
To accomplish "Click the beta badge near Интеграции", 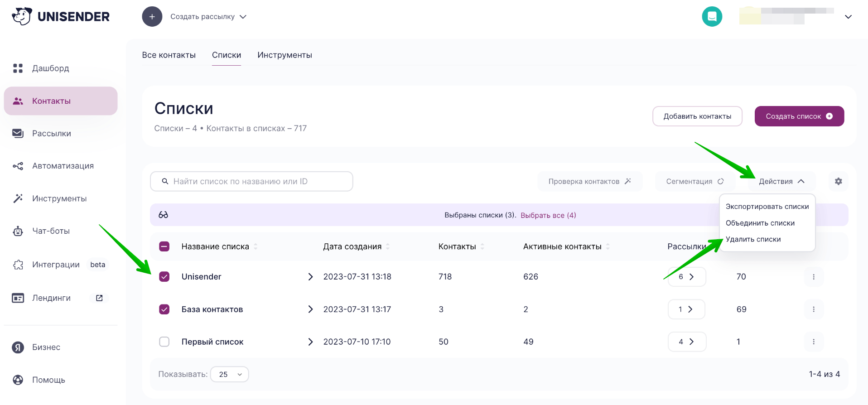I will [x=98, y=265].
